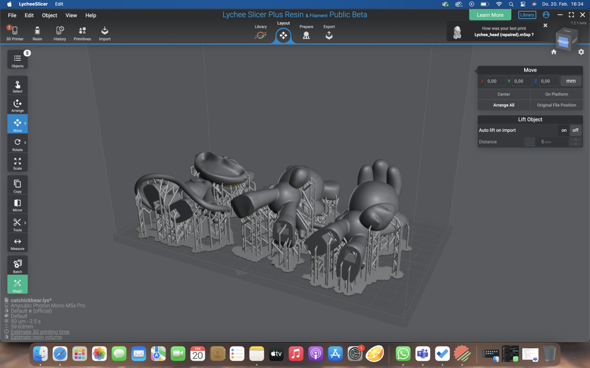Open Safari from the Dock
590x368 pixels.
tap(60, 354)
